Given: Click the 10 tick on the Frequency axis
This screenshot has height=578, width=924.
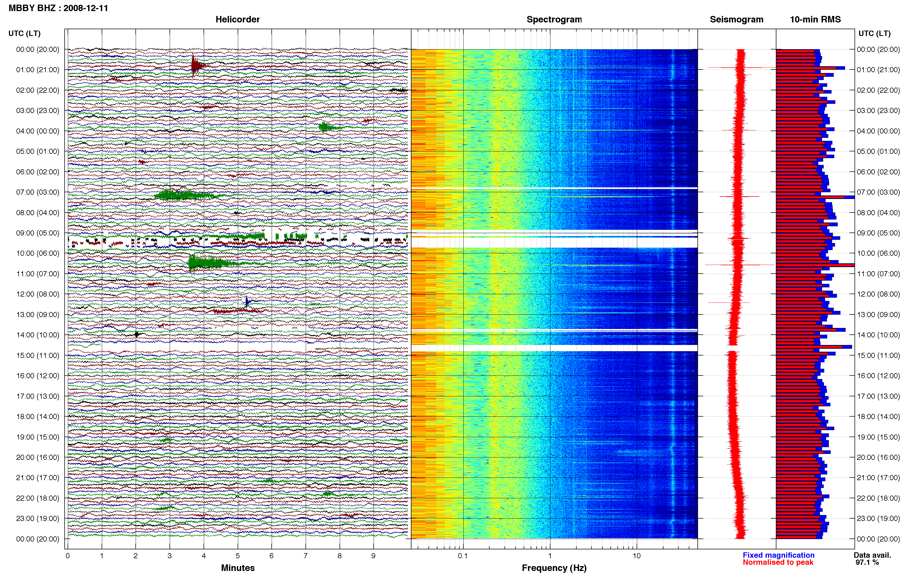Looking at the screenshot, I should 637,556.
